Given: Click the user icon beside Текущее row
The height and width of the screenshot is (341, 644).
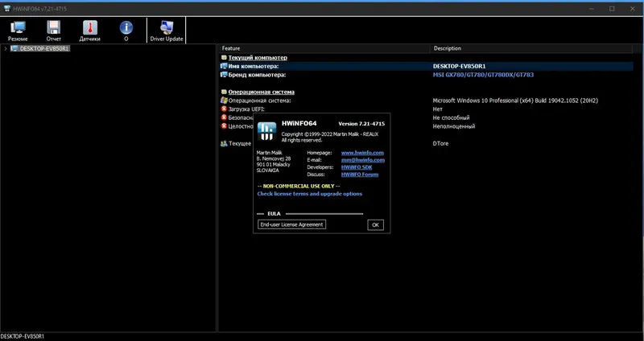Looking at the screenshot, I should click(x=224, y=143).
